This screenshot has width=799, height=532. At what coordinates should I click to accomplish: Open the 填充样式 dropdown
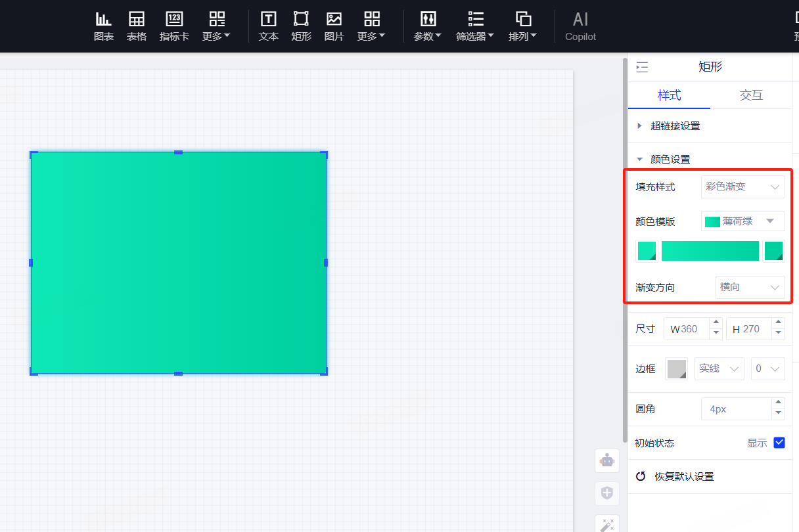click(742, 187)
